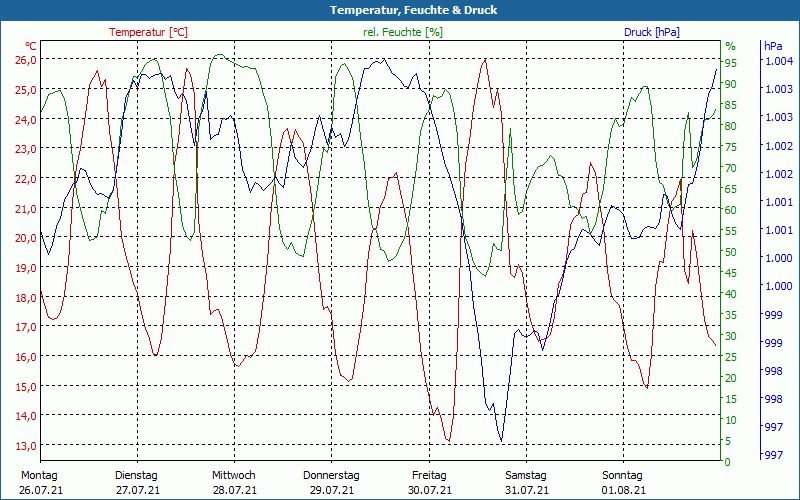Click the green '%' axis unit label

click(730, 46)
